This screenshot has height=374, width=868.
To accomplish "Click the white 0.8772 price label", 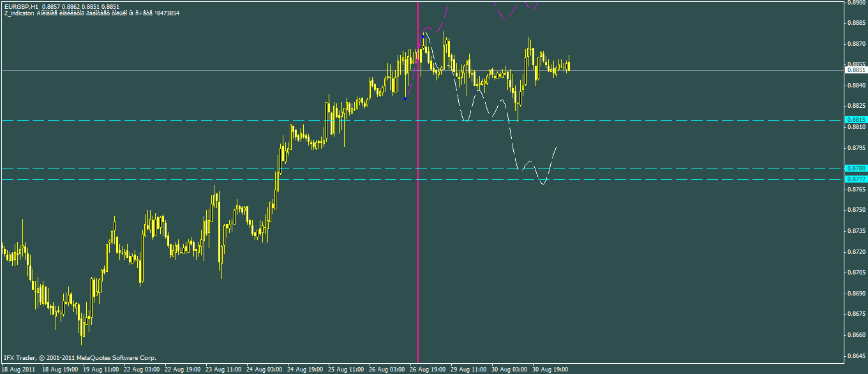I will 856,179.
